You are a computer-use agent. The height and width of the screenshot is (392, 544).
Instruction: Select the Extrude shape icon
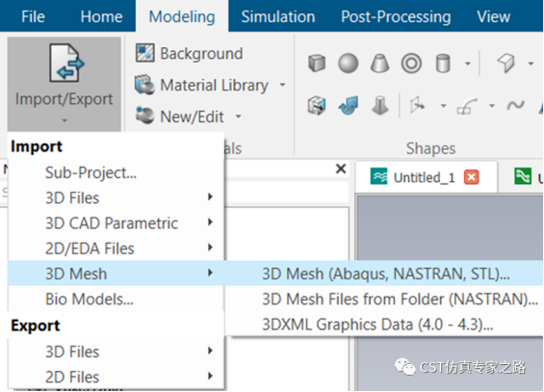coord(317,105)
